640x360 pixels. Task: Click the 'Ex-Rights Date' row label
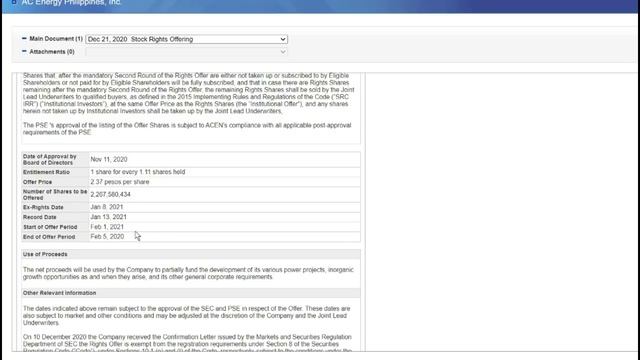[x=43, y=207]
